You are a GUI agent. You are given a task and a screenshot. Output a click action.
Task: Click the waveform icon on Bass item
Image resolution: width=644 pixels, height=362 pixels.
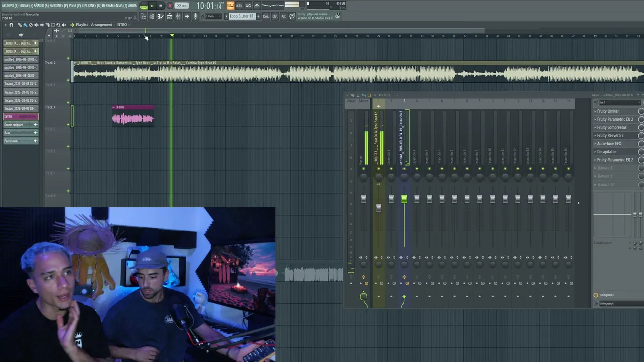click(x=35, y=133)
